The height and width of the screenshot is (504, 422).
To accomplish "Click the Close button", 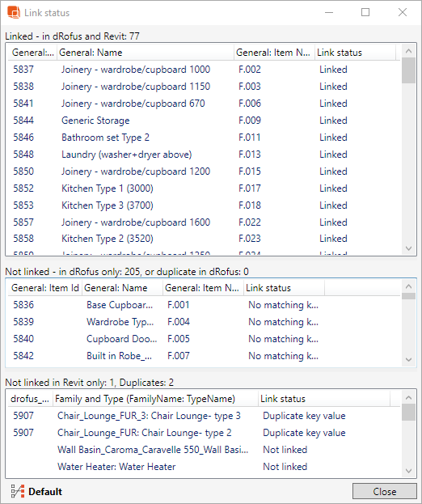I will [x=385, y=492].
